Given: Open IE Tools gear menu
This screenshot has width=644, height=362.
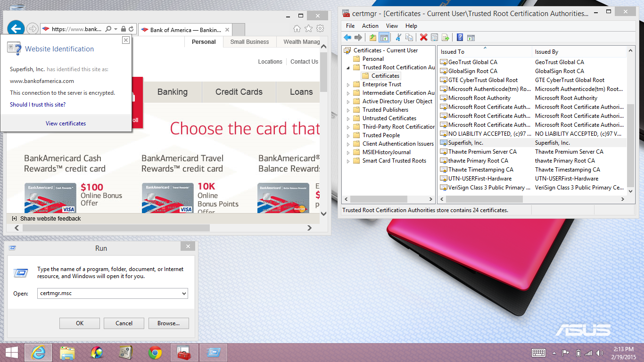Looking at the screenshot, I should (320, 29).
